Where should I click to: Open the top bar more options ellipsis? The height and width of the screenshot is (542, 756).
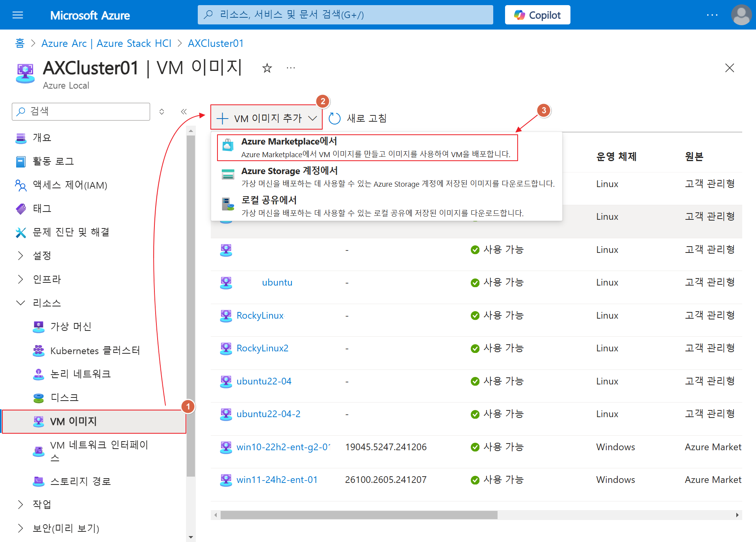pos(712,15)
